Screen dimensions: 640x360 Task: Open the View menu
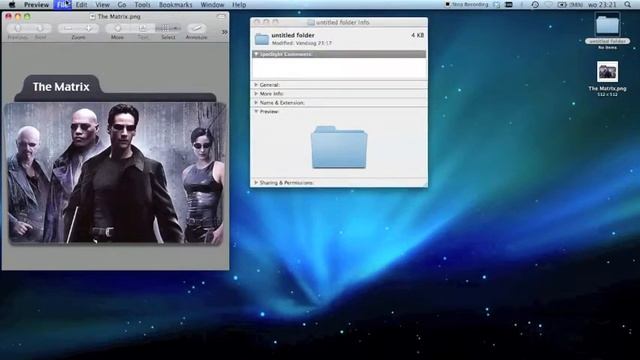[102, 5]
